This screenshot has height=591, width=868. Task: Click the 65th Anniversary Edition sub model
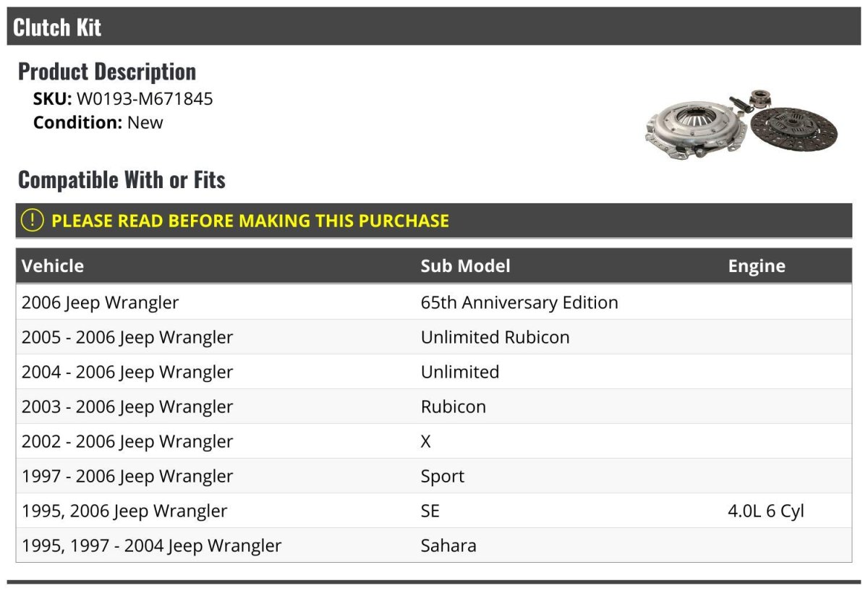[x=519, y=302]
